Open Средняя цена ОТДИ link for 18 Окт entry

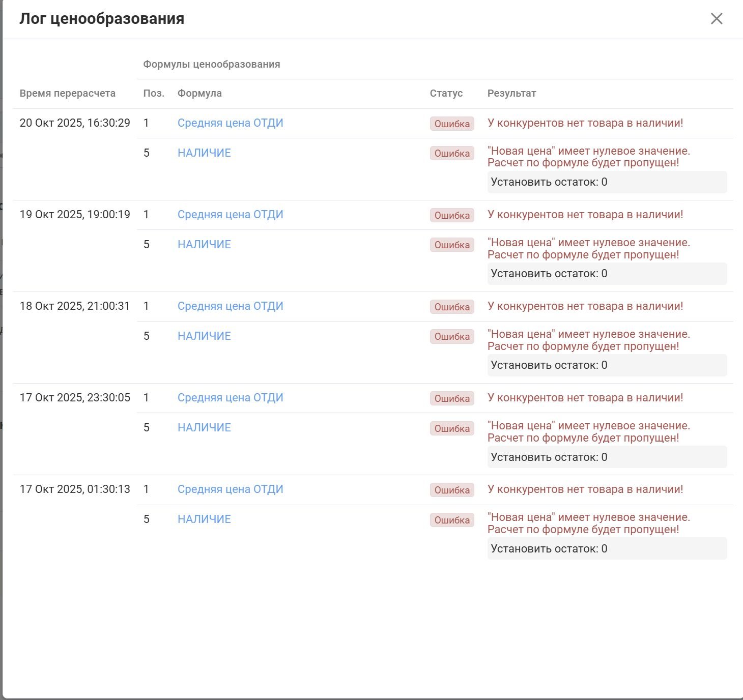click(x=230, y=306)
